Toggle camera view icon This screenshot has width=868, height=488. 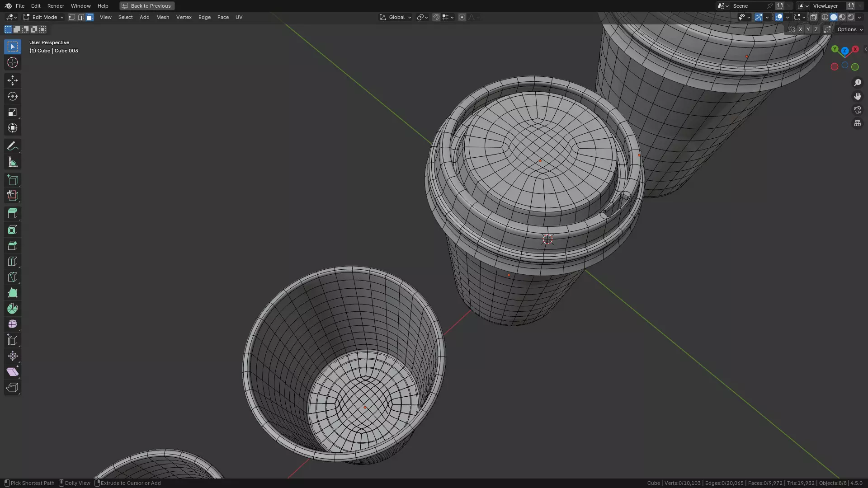tap(858, 110)
